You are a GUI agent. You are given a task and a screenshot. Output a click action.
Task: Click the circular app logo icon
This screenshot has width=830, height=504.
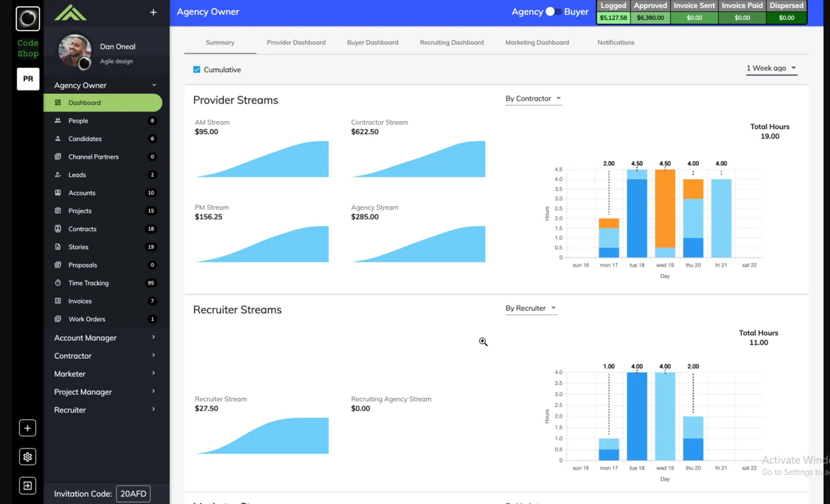coord(28,18)
